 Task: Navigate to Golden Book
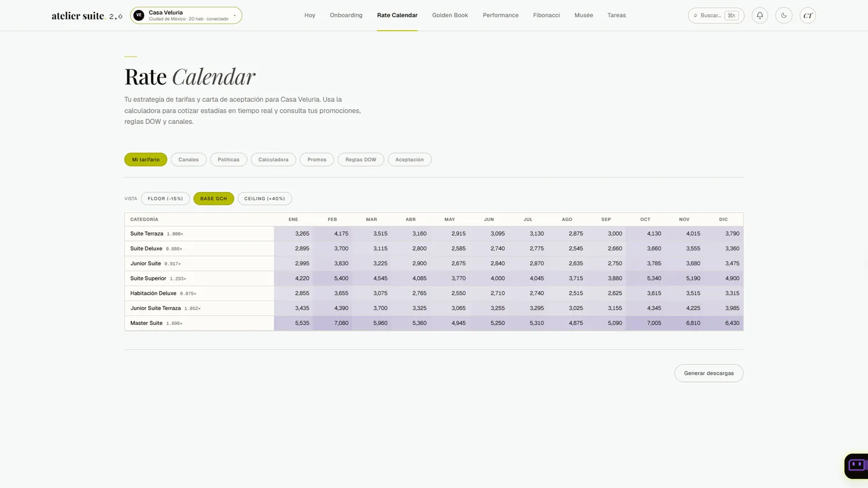[450, 16]
